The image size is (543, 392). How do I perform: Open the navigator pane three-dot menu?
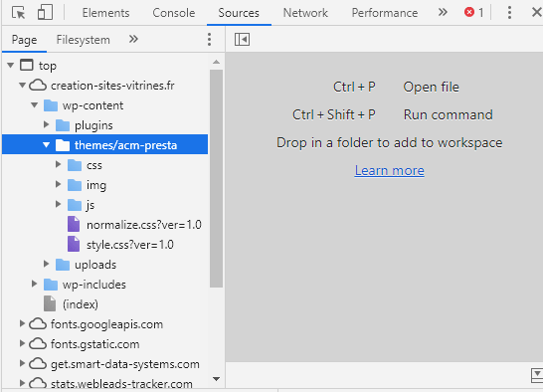pos(209,40)
